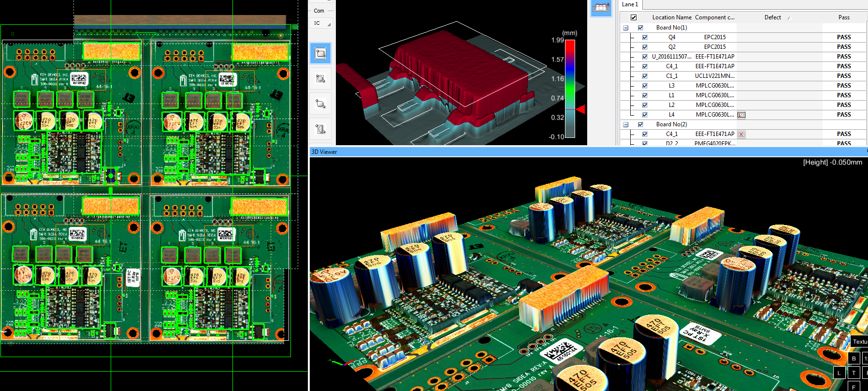
Task: Select the circle ROI tool
Action: (320, 78)
